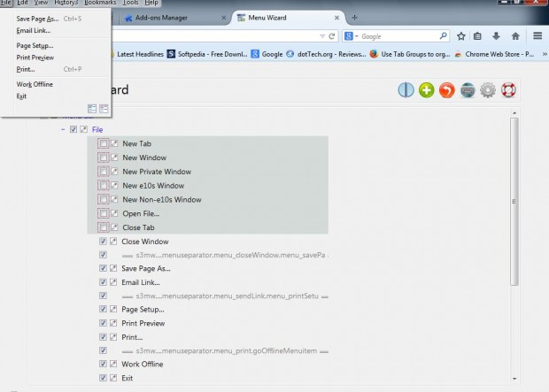Open the Softpedia bookmark
This screenshot has height=392, width=549.
(207, 54)
